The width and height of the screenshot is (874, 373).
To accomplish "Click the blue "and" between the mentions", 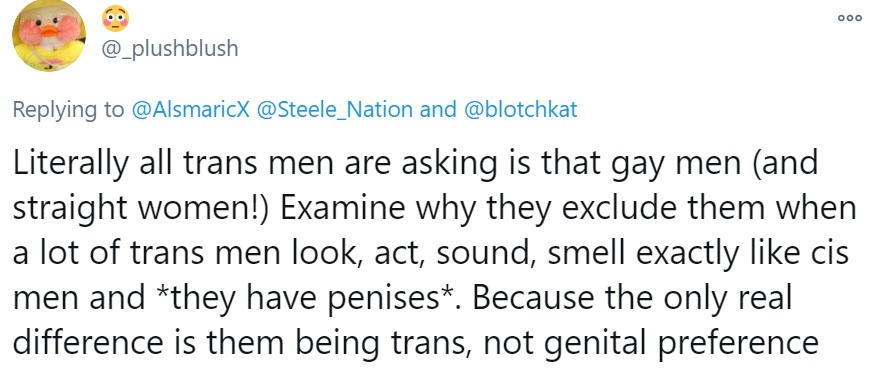I will 438,109.
